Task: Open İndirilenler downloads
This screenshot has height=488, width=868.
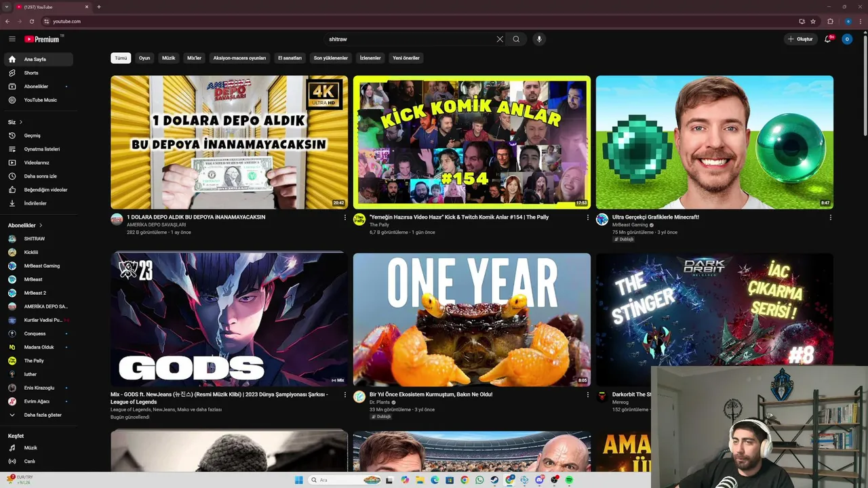Action: click(x=39, y=203)
